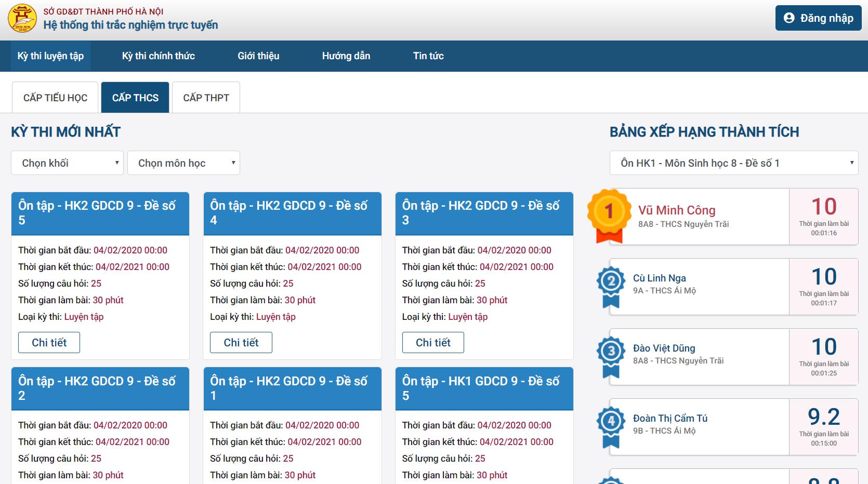This screenshot has width=868, height=484.
Task: Click the Ôn tập HK1 GDCD 9 Đề số 5 header
Action: point(484,388)
